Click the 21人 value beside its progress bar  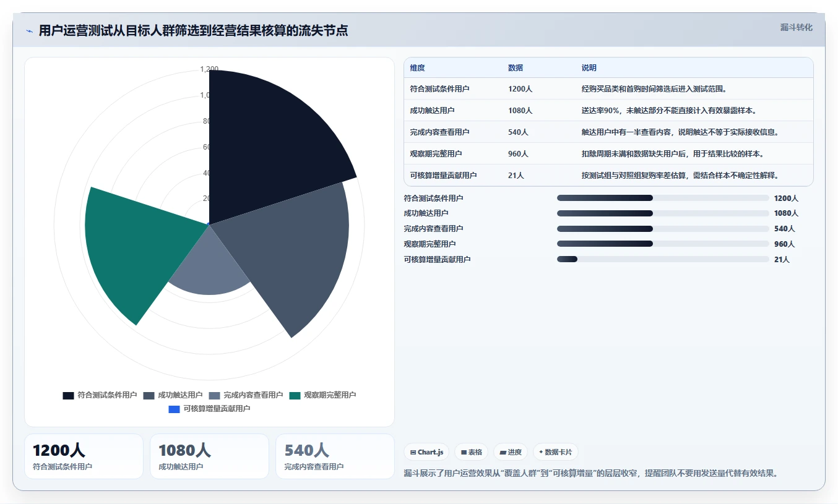[782, 260]
